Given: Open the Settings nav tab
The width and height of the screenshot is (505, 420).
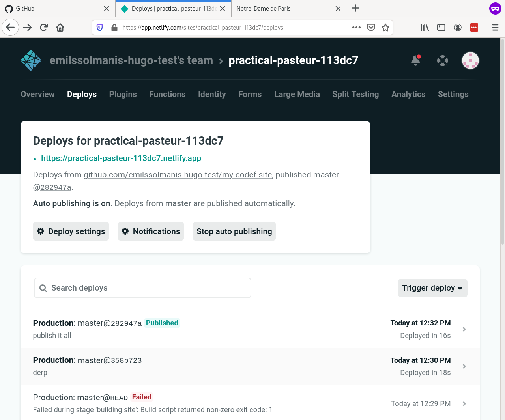Looking at the screenshot, I should click(x=453, y=94).
